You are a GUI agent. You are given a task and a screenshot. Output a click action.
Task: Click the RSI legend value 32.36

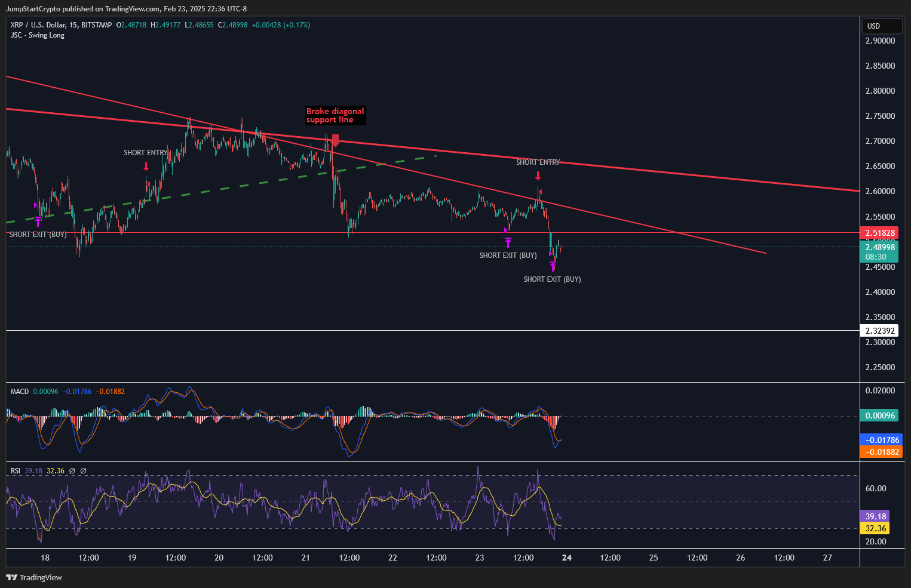coord(56,471)
